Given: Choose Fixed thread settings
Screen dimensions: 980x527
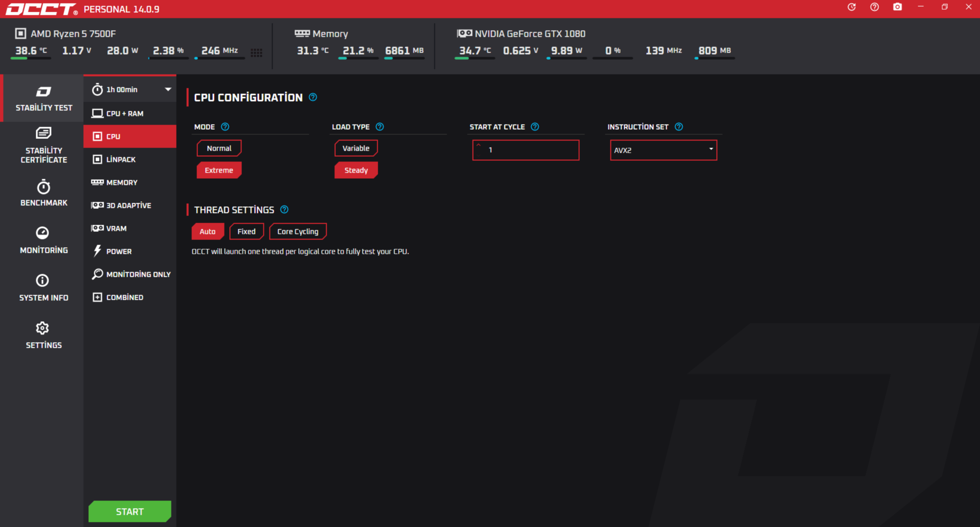Looking at the screenshot, I should pyautogui.click(x=247, y=231).
